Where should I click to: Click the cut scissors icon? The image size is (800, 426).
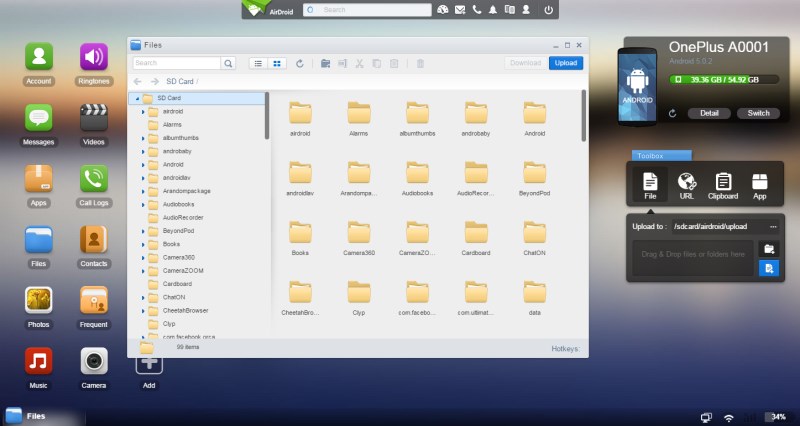point(359,63)
